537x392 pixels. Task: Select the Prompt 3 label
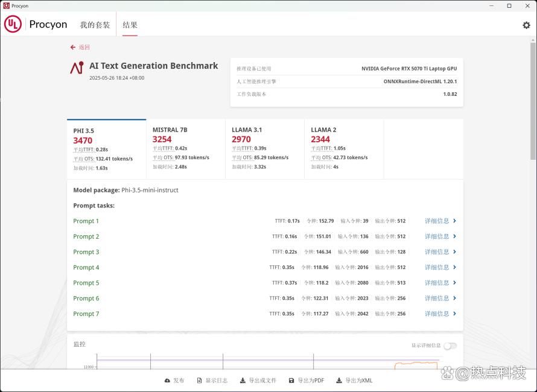point(86,252)
